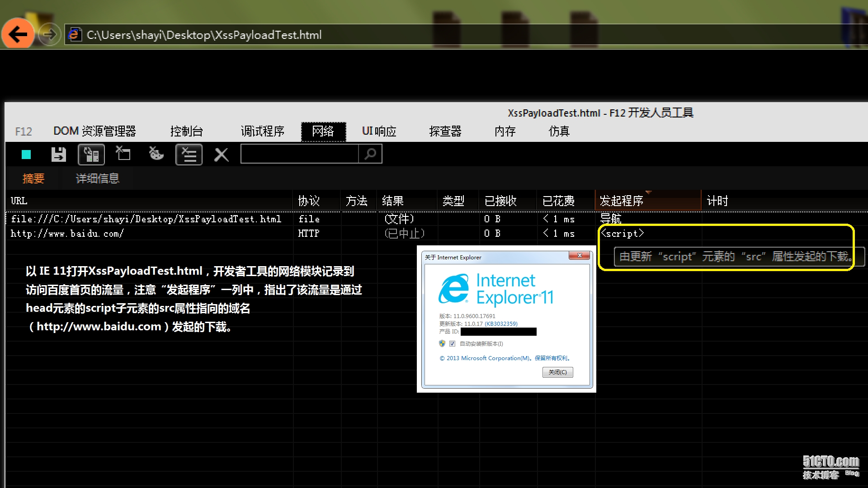Screen dimensions: 868x488
Task: Sort by the URL column header
Action: (19, 201)
